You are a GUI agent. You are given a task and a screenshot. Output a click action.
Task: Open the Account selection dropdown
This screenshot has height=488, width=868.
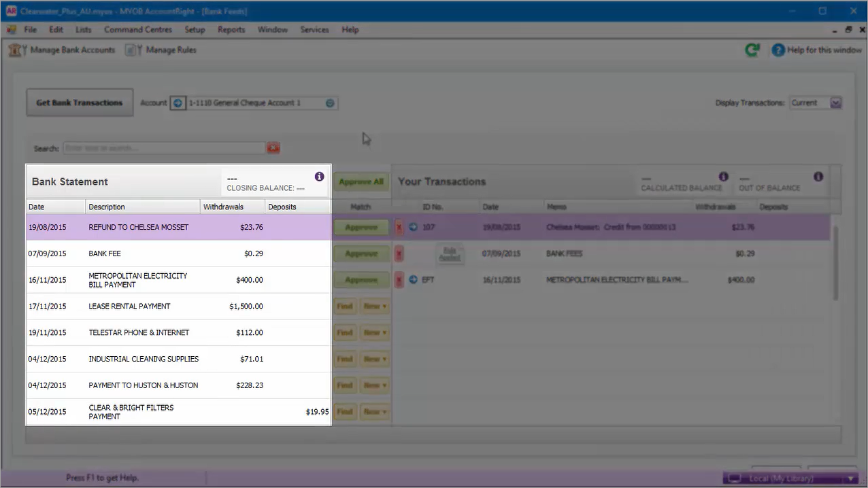point(330,103)
